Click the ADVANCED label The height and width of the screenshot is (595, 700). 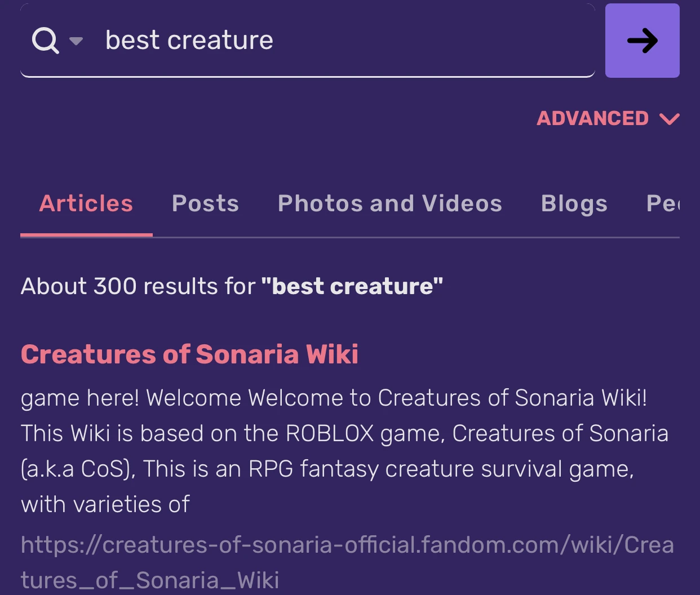click(x=592, y=118)
